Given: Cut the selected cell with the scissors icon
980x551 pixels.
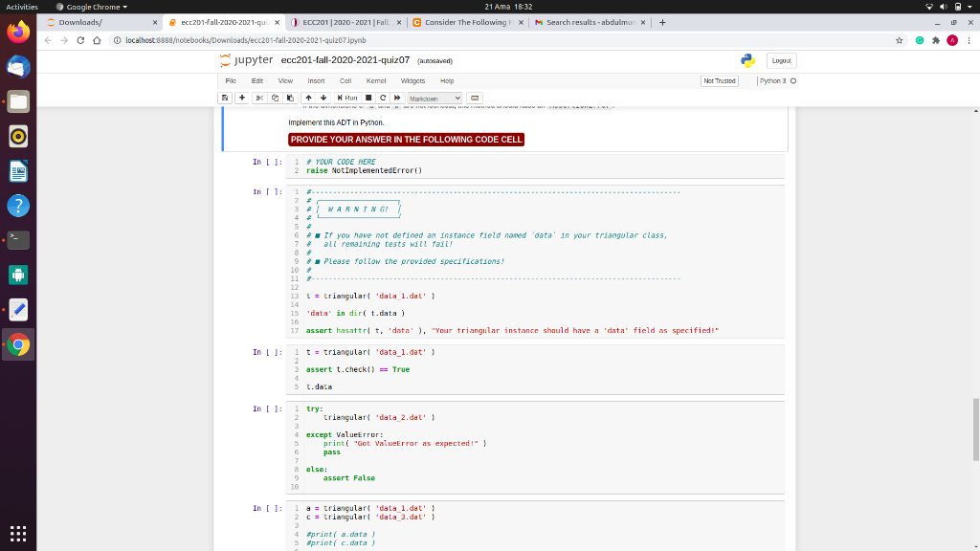Looking at the screenshot, I should point(260,97).
